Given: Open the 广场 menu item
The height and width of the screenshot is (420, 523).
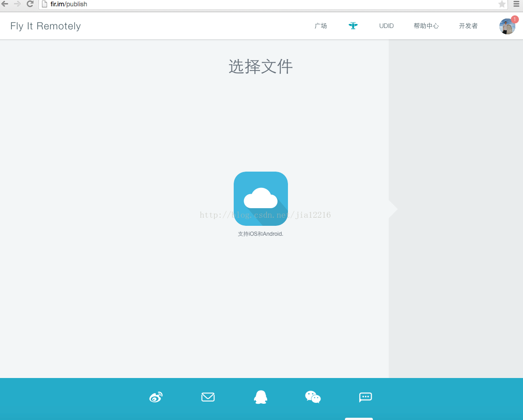Looking at the screenshot, I should [320, 26].
